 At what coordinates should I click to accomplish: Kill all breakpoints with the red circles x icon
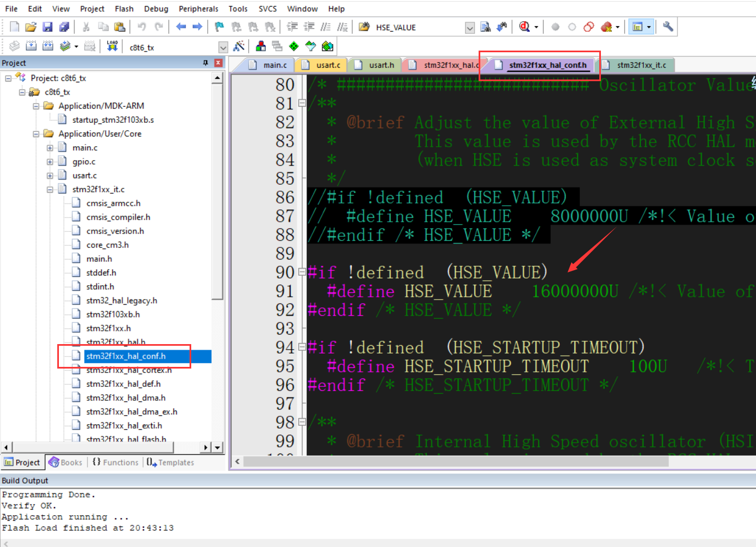click(x=606, y=27)
